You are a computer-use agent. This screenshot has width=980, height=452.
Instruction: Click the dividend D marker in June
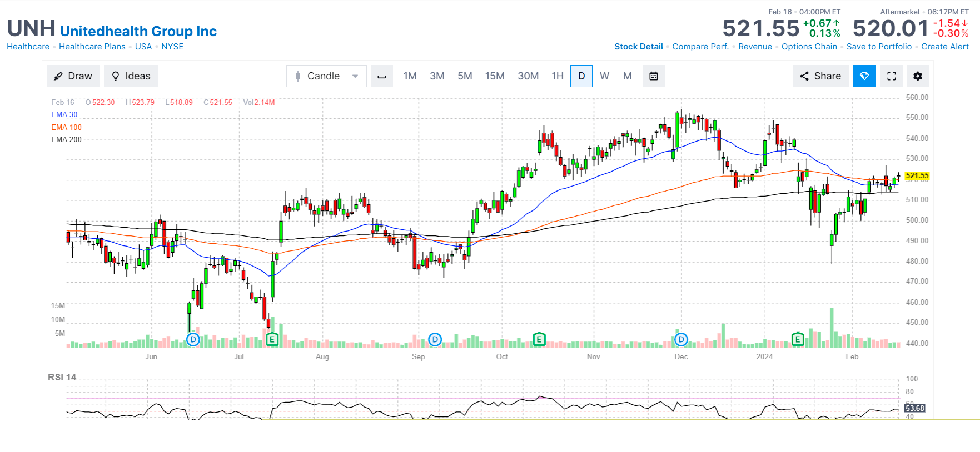click(x=193, y=339)
